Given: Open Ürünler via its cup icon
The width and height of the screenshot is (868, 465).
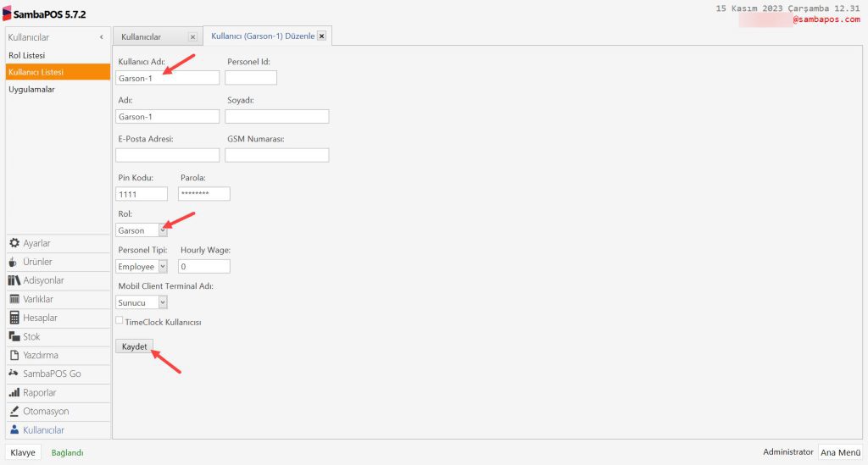Looking at the screenshot, I should point(14,262).
